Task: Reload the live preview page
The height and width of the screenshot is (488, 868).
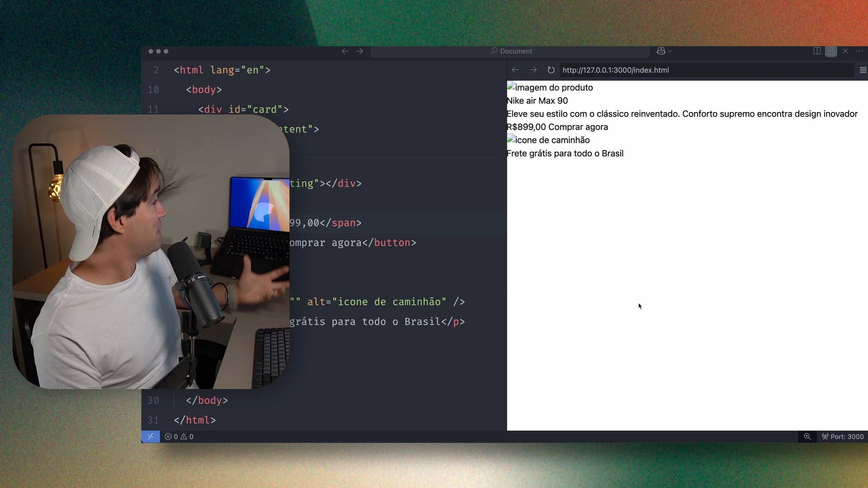Action: coord(551,70)
